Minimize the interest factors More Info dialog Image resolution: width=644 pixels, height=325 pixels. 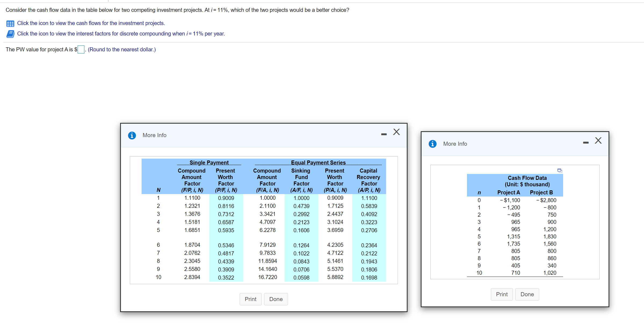[384, 134]
